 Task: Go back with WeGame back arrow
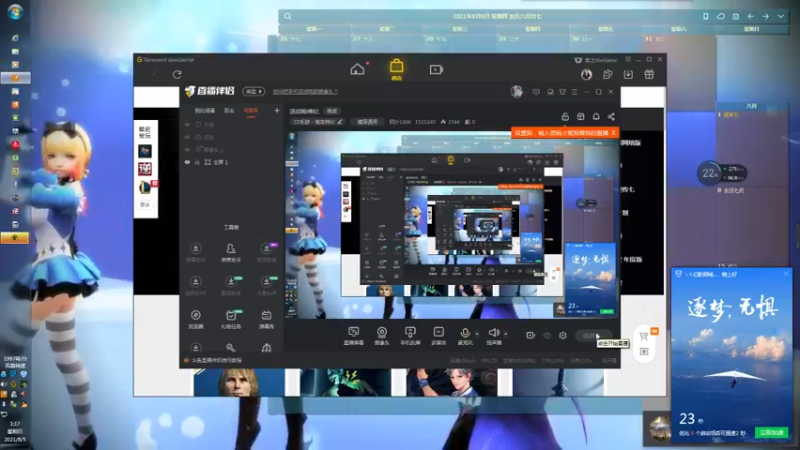pos(155,74)
